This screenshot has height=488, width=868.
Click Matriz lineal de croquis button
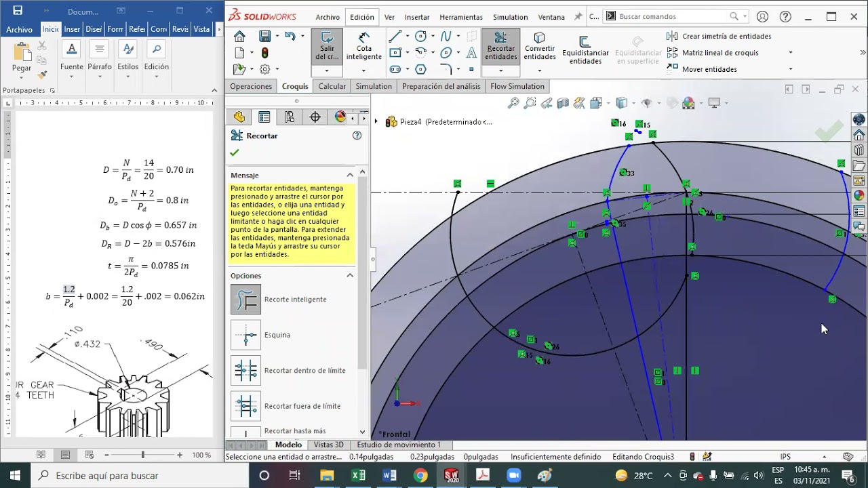coord(713,53)
